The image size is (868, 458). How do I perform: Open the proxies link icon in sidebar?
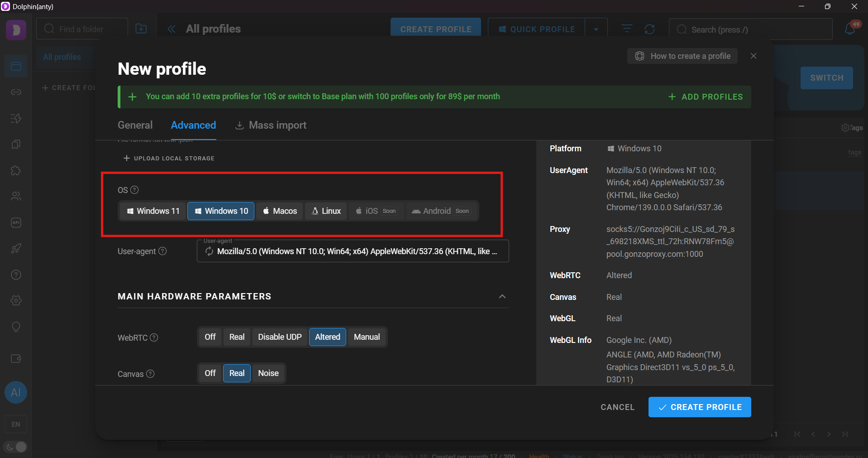coord(16,92)
